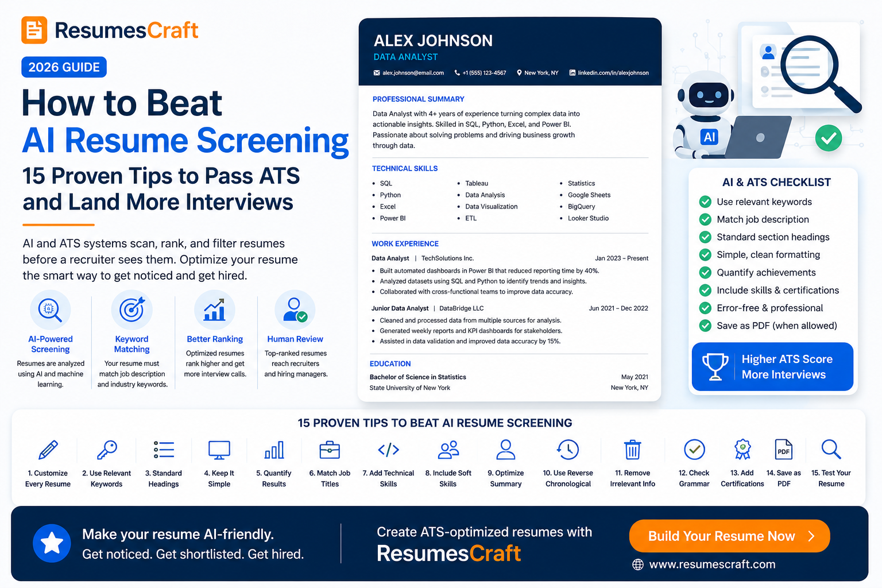Click the check beside Quantify achievements
The width and height of the screenshot is (882, 588).
pos(705,272)
